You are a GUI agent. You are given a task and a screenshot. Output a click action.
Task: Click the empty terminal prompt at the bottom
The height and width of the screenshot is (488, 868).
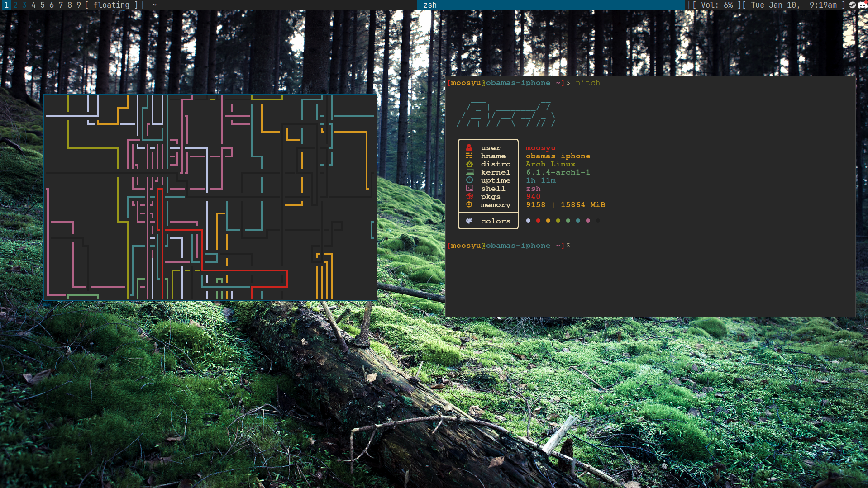click(509, 246)
